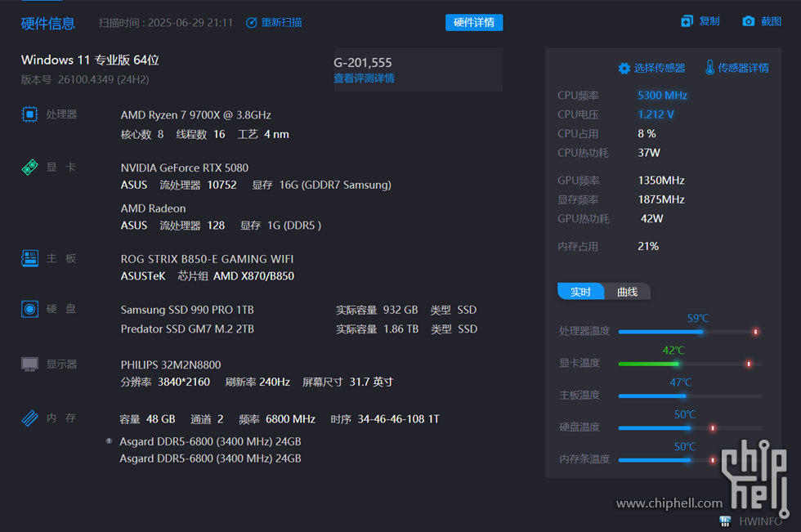Click the green 显卡温度 temperature bar

click(690, 364)
